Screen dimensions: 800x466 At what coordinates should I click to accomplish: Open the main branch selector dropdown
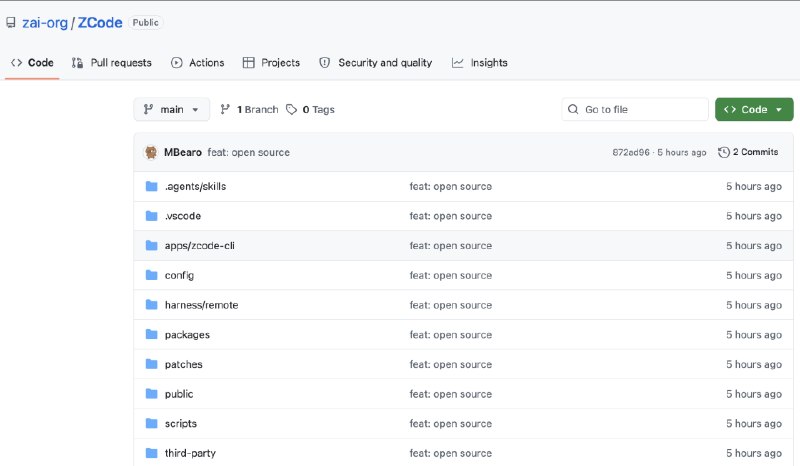(171, 109)
